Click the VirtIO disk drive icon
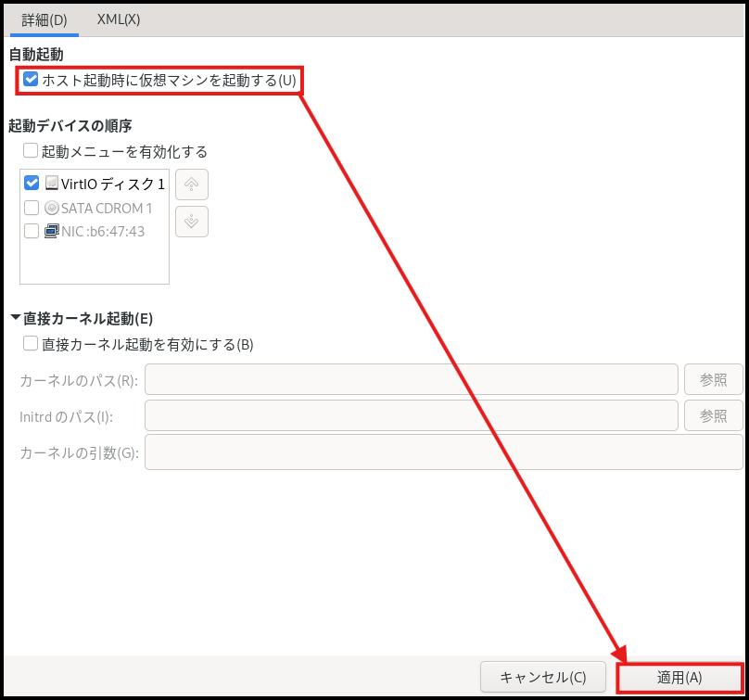The image size is (749, 700). click(x=52, y=184)
